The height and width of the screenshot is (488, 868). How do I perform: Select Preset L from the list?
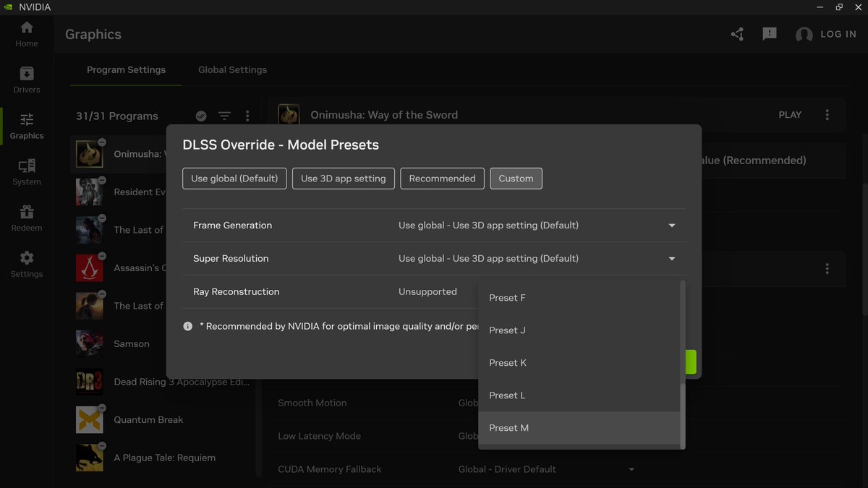(579, 395)
